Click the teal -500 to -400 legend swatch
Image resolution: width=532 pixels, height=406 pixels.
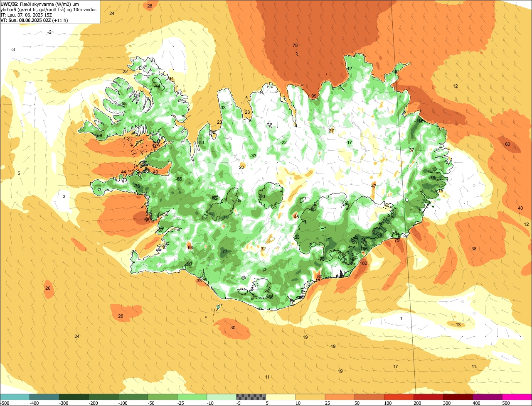pos(15,397)
